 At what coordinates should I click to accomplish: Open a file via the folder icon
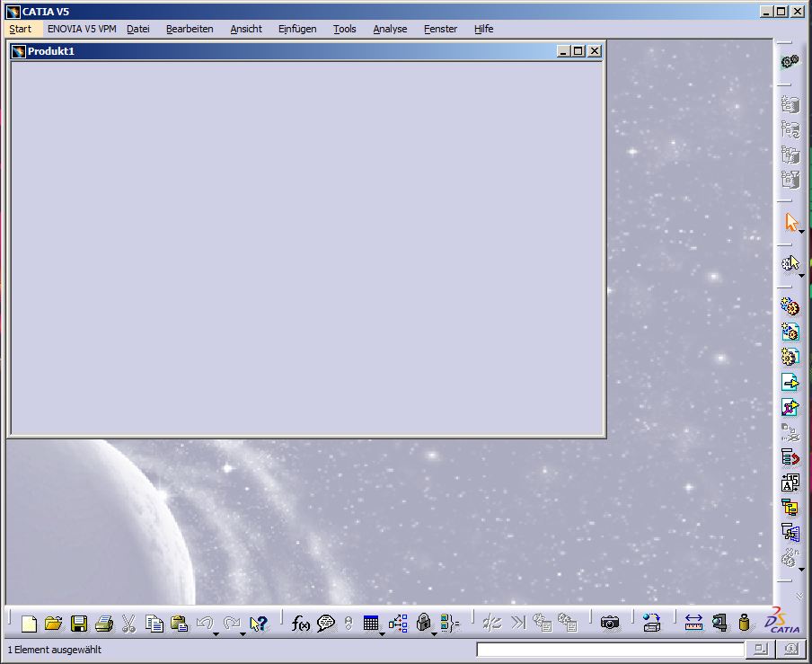coord(53,623)
